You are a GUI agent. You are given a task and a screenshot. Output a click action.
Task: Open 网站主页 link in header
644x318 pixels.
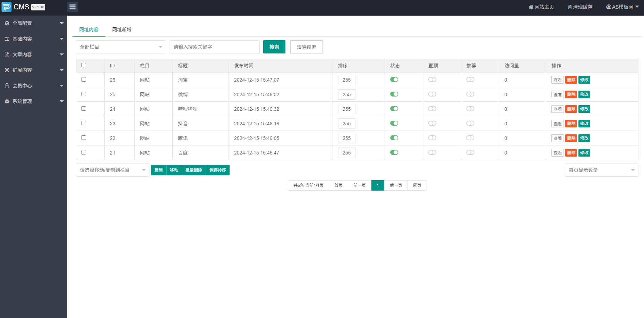pos(541,7)
